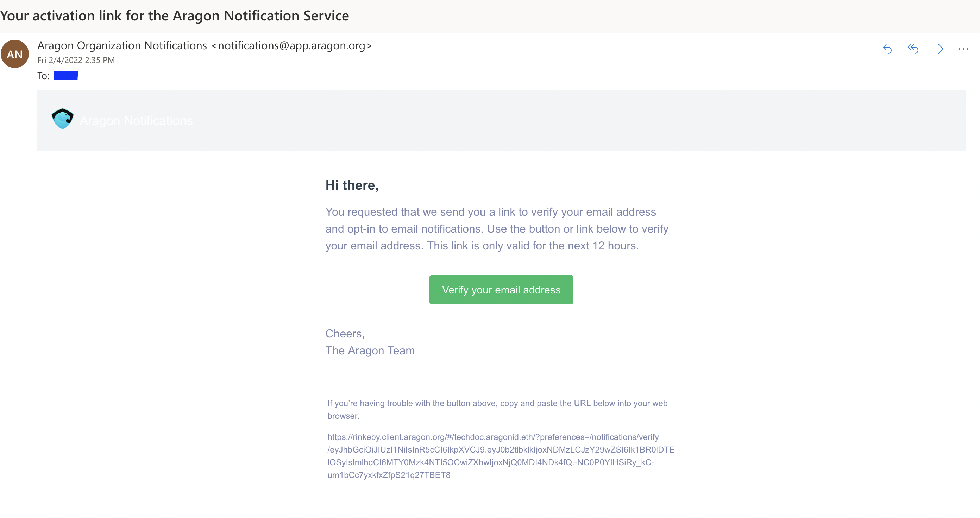Click the Reply All double-arrow icon
The image size is (980, 518).
tap(913, 49)
